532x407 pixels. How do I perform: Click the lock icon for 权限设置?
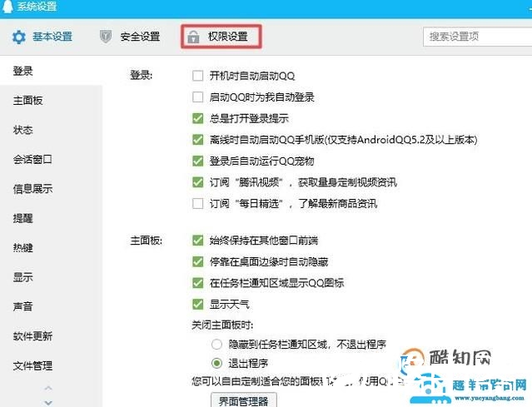tap(193, 37)
